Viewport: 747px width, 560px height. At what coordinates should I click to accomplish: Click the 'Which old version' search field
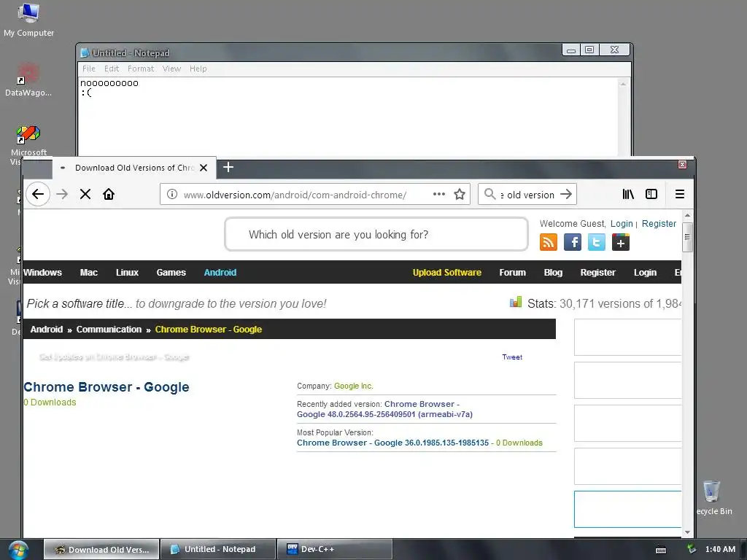376,234
